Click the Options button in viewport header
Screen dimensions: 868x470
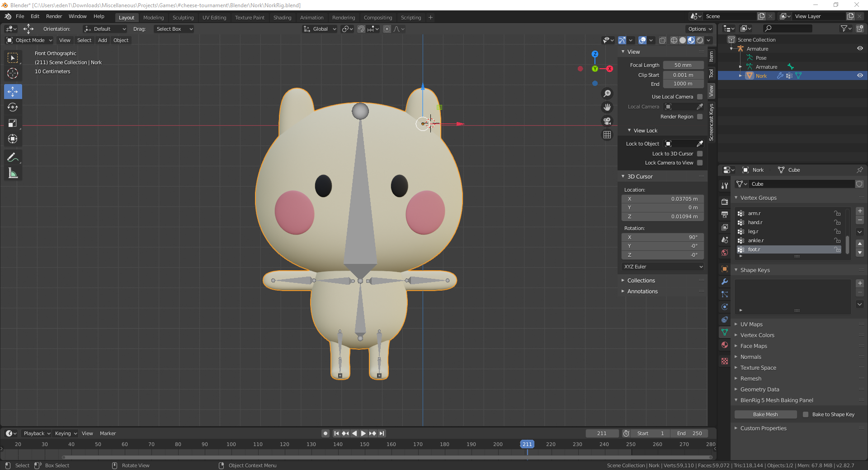[x=700, y=29]
